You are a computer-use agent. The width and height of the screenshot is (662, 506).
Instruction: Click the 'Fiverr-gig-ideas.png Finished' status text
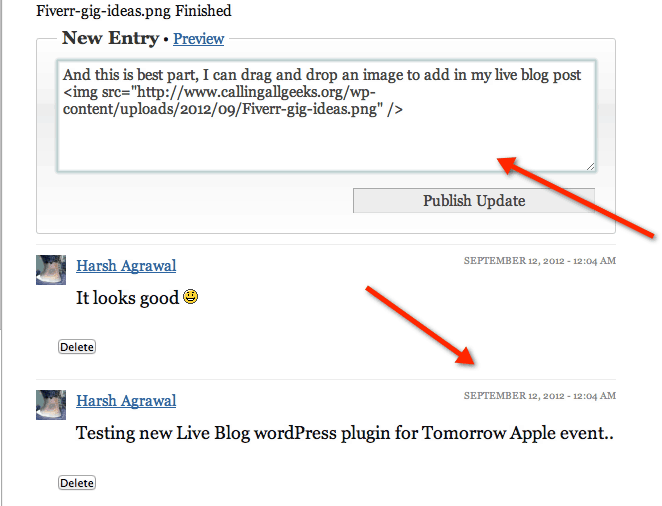(133, 11)
